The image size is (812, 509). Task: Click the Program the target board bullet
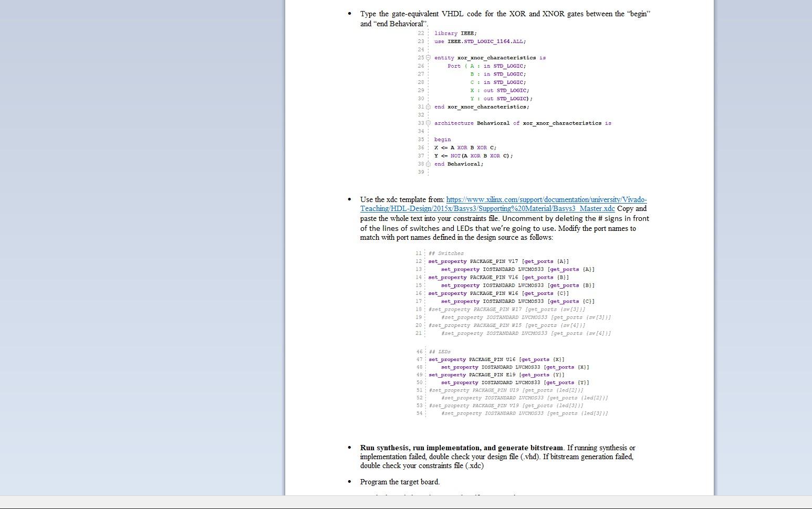click(x=400, y=481)
